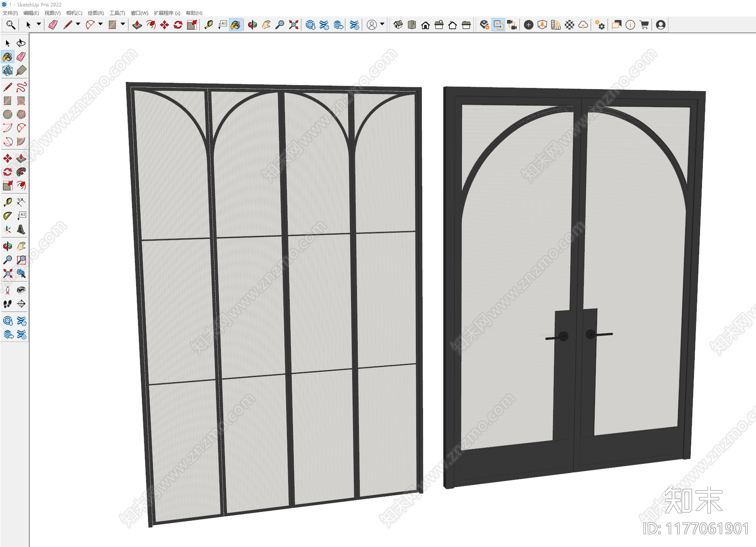Select the Scale tool in top toolbar
The height and width of the screenshot is (547, 756).
tap(192, 25)
